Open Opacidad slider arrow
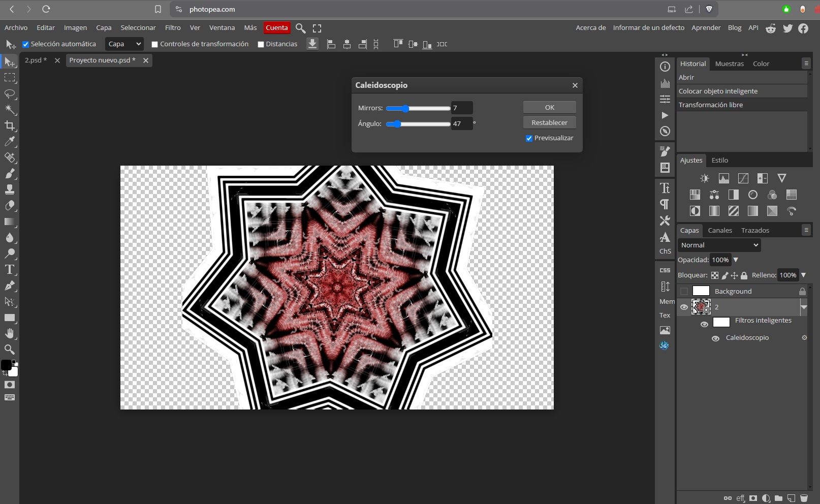Screen dimensions: 820x504 (736, 260)
